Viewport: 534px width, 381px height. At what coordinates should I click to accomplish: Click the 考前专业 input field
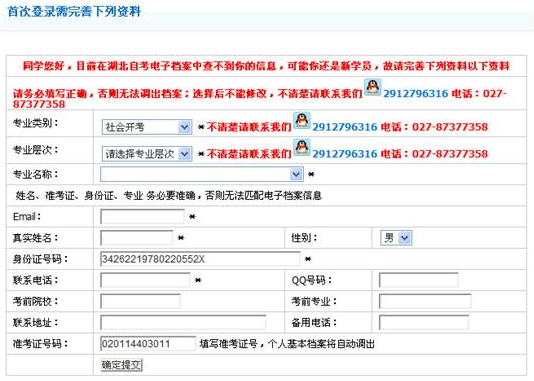[425, 301]
